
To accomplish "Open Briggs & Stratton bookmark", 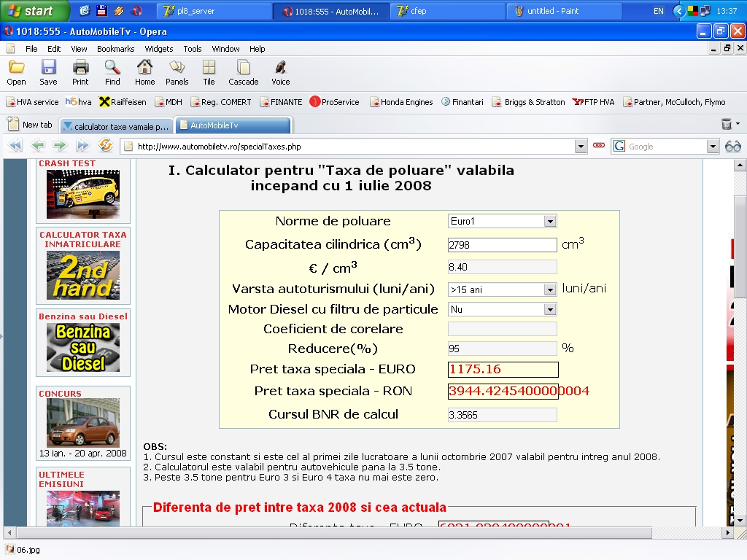I will click(x=528, y=102).
